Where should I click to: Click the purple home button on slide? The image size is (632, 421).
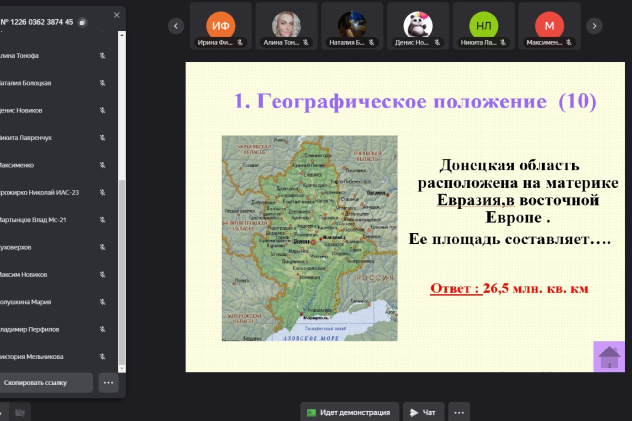click(x=609, y=357)
